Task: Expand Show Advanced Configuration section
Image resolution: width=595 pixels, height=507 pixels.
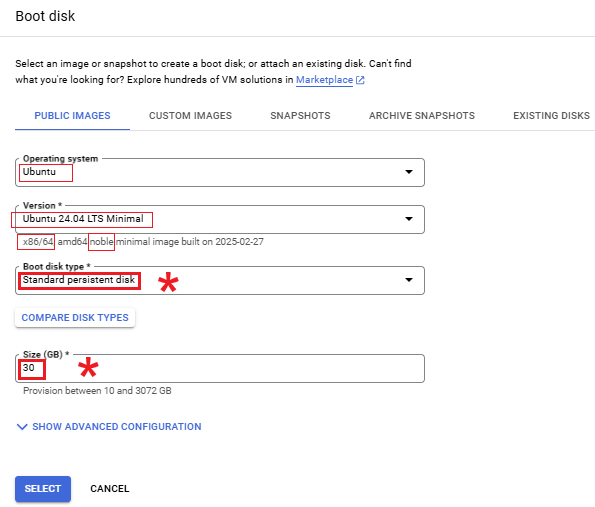Action: point(109,427)
